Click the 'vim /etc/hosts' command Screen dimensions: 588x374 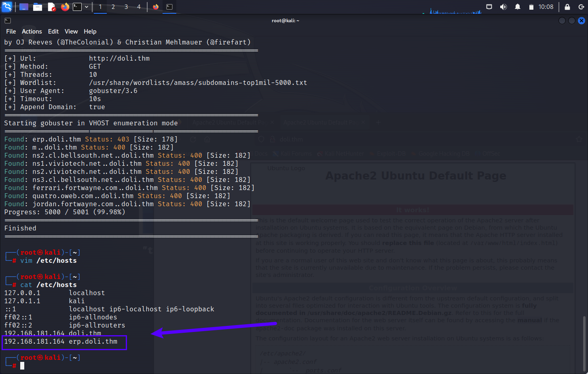(49, 260)
